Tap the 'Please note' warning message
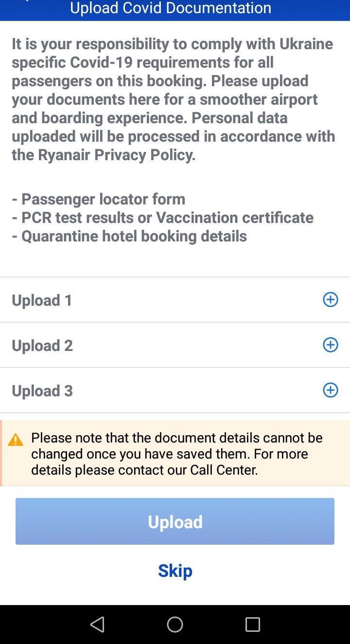This screenshot has width=350, height=644. click(177, 454)
